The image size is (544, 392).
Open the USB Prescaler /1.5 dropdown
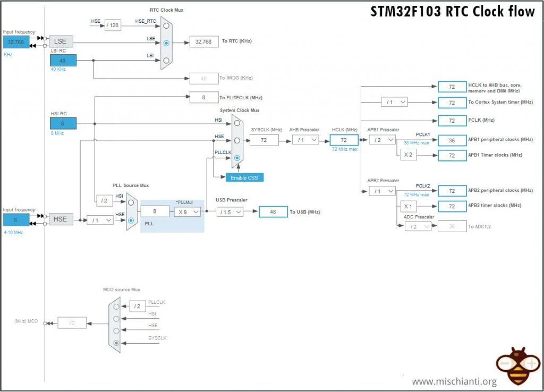pos(229,211)
